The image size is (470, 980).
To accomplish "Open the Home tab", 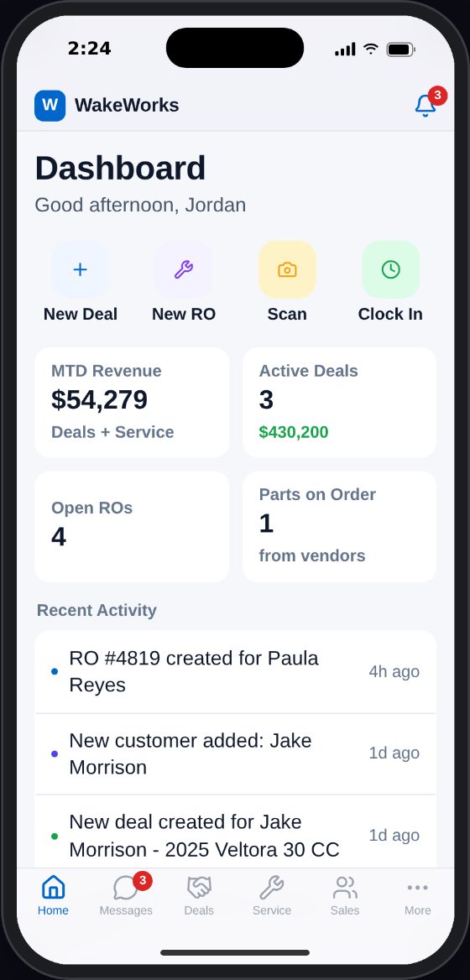I will 53,895.
